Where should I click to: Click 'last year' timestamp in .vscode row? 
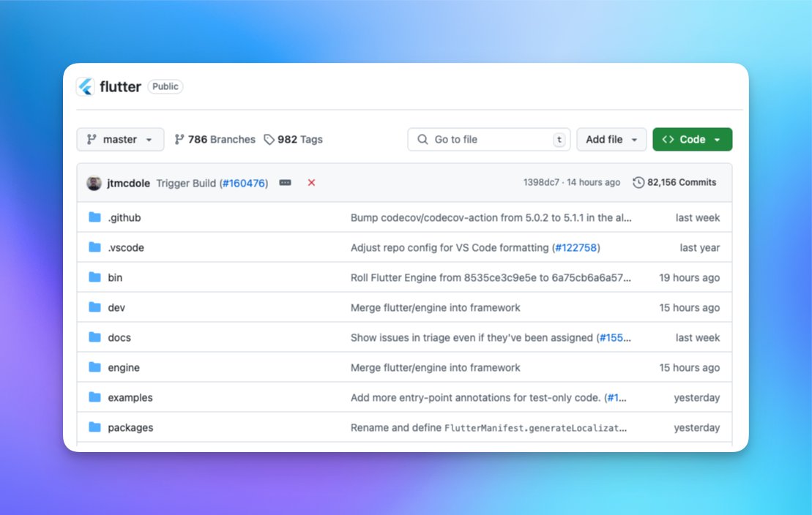(700, 248)
